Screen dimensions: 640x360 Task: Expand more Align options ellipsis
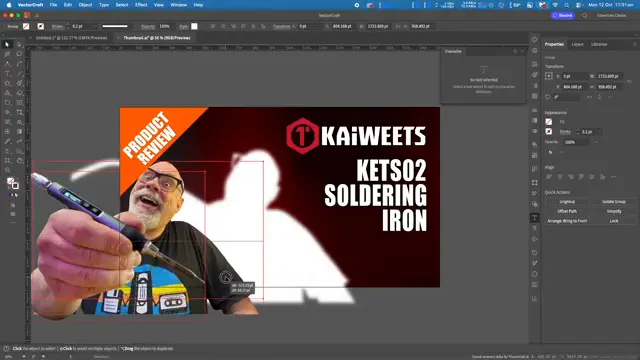(x=613, y=177)
